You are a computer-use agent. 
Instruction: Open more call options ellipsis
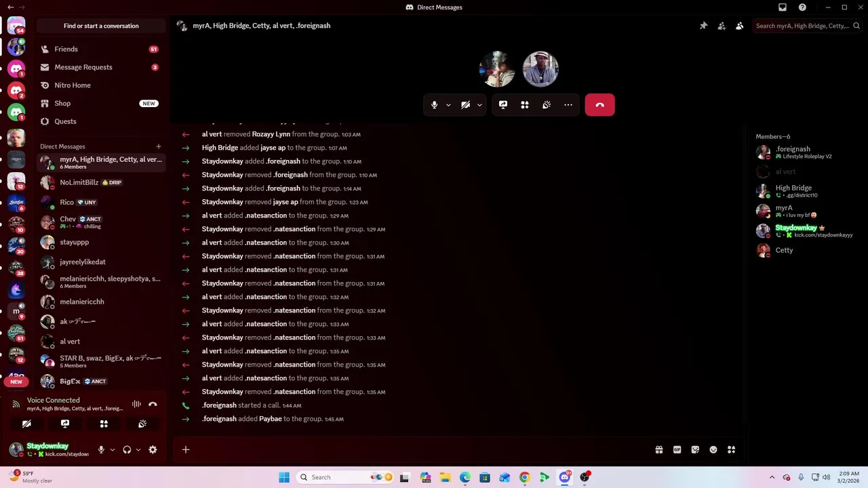coord(568,105)
